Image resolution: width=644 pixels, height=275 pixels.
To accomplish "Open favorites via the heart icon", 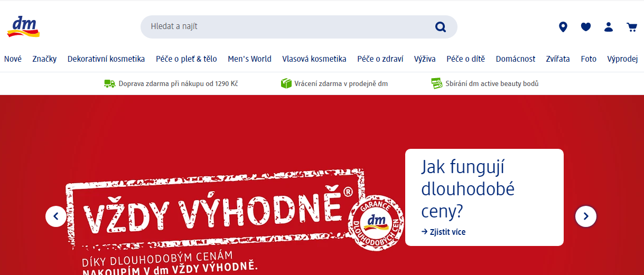I will (586, 27).
